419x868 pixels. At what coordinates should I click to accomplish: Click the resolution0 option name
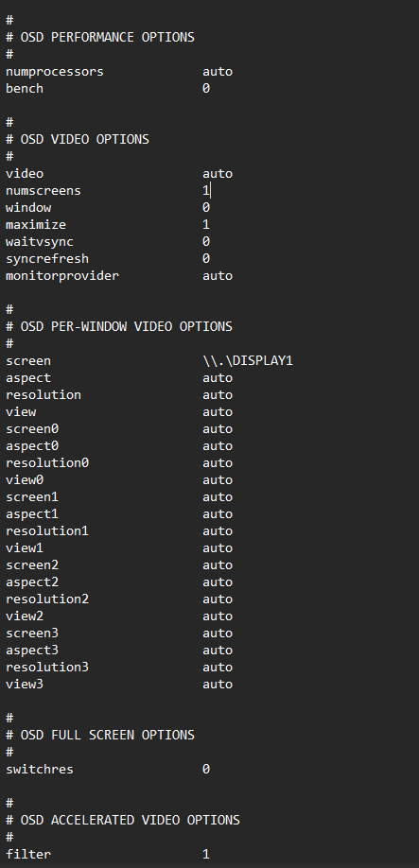point(47,462)
